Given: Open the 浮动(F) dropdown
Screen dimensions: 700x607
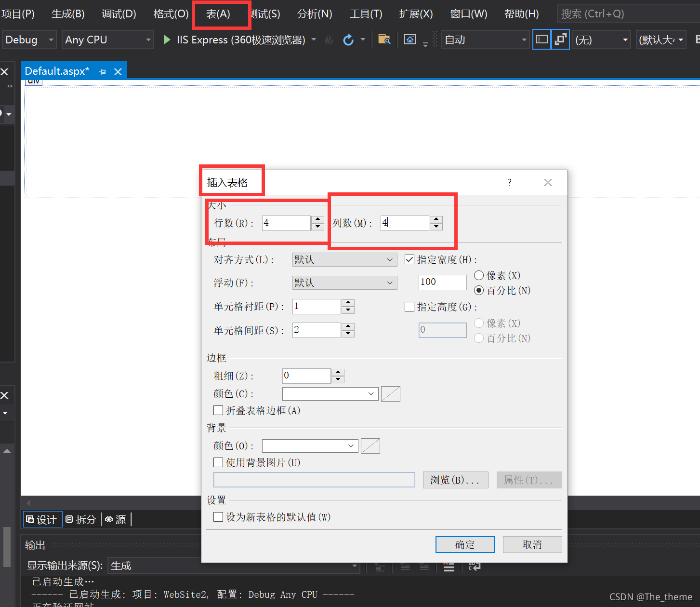Looking at the screenshot, I should coord(344,283).
